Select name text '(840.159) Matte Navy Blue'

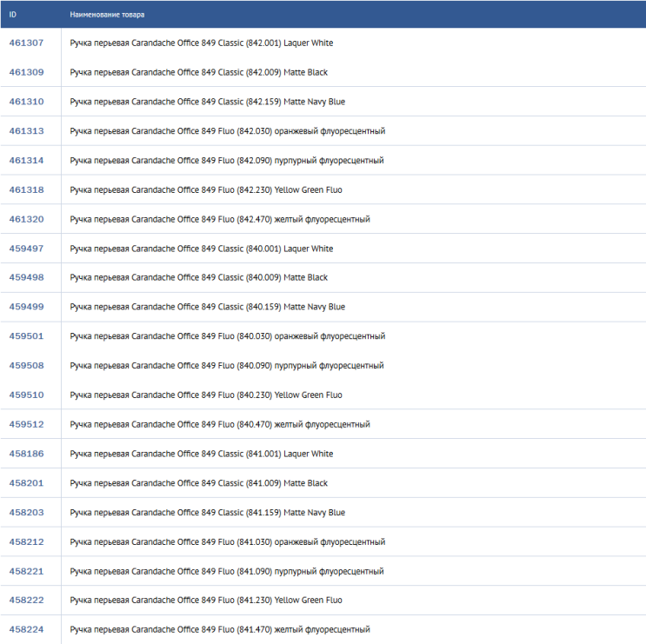click(296, 307)
